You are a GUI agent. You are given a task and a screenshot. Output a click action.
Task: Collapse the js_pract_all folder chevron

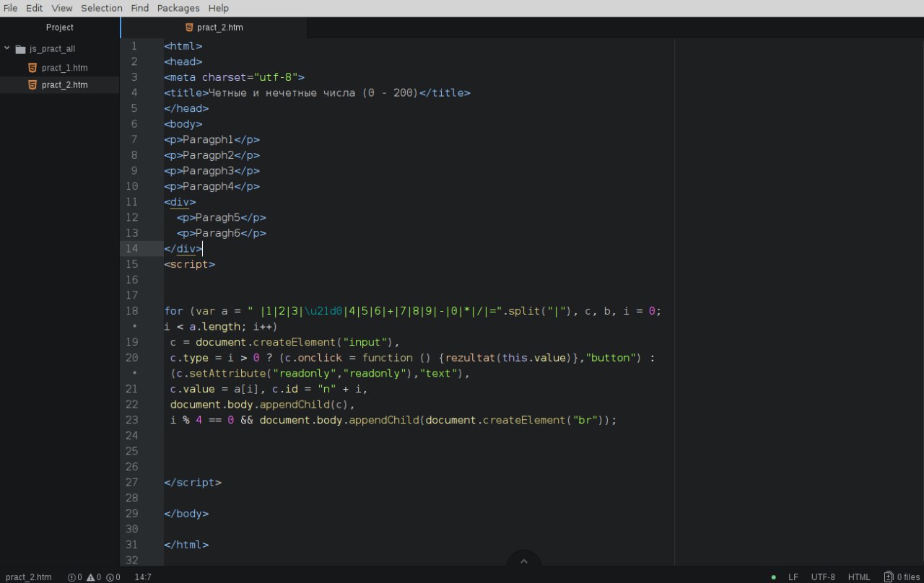(x=7, y=49)
